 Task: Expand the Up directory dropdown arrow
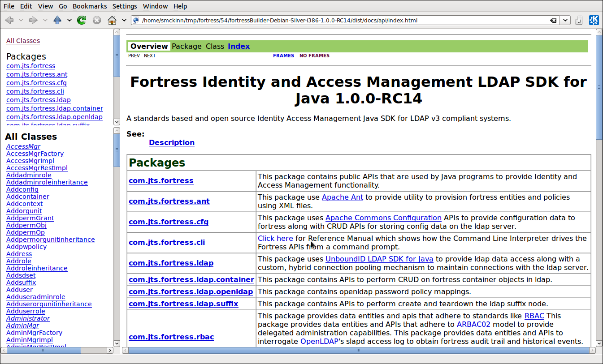point(69,20)
